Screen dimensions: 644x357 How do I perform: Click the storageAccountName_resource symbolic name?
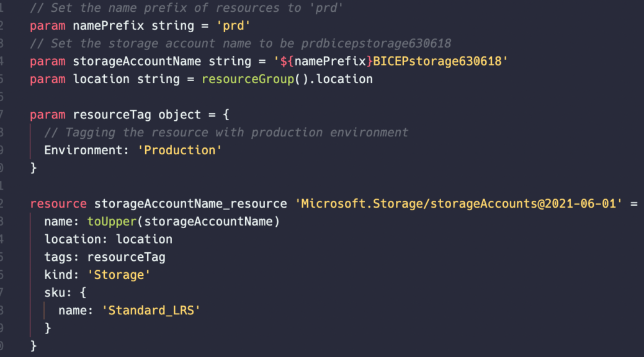pyautogui.click(x=190, y=203)
